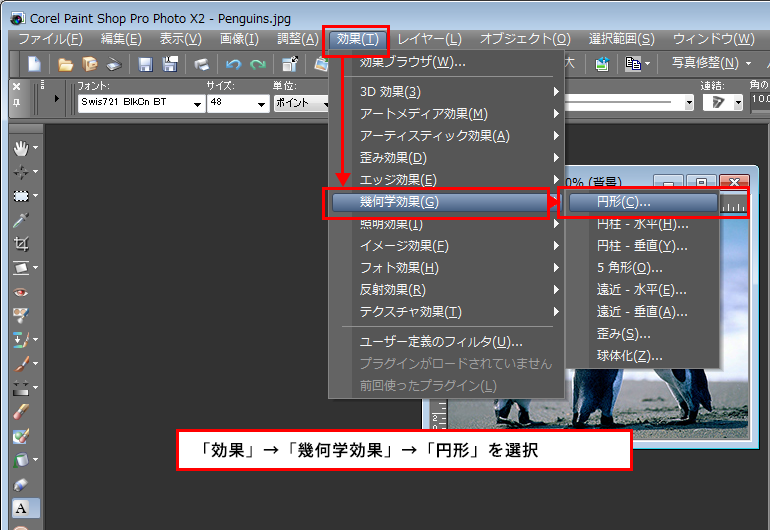Expand the dropdown arrow beside copy icon
The image size is (770, 530).
pyautogui.click(x=647, y=63)
